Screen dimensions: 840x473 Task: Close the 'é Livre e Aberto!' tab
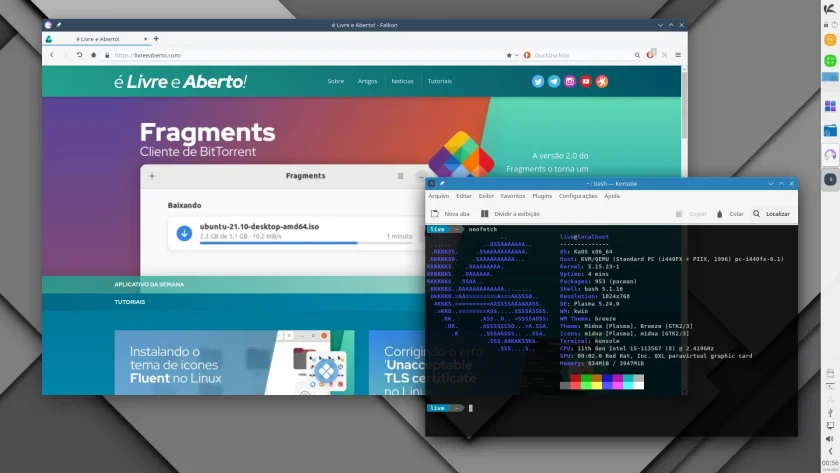tap(146, 39)
